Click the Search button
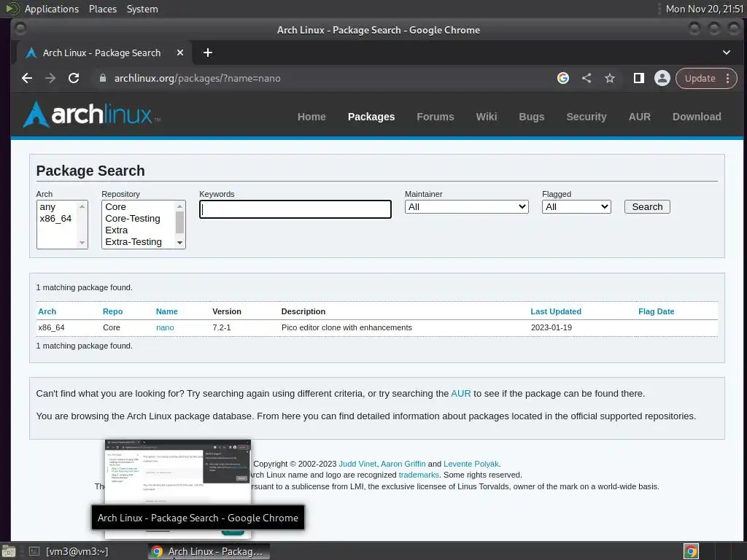Viewport: 747px width, 560px height. 647,206
